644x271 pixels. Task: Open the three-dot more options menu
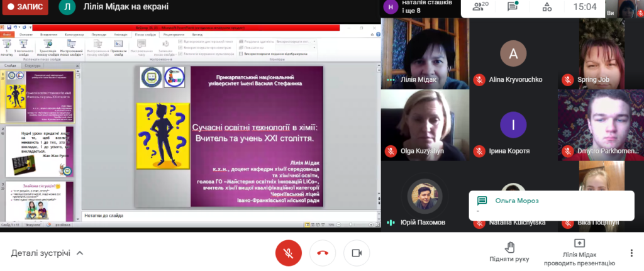point(631,253)
